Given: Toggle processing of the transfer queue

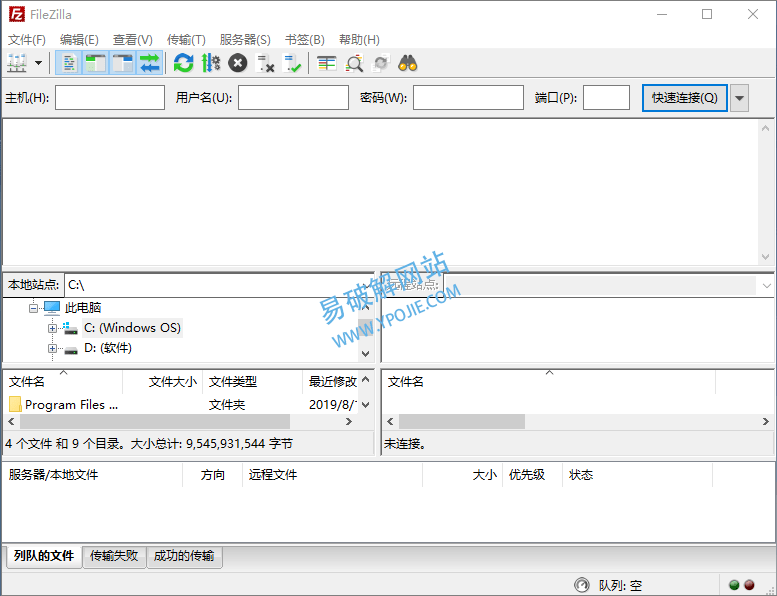Looking at the screenshot, I should click(211, 63).
